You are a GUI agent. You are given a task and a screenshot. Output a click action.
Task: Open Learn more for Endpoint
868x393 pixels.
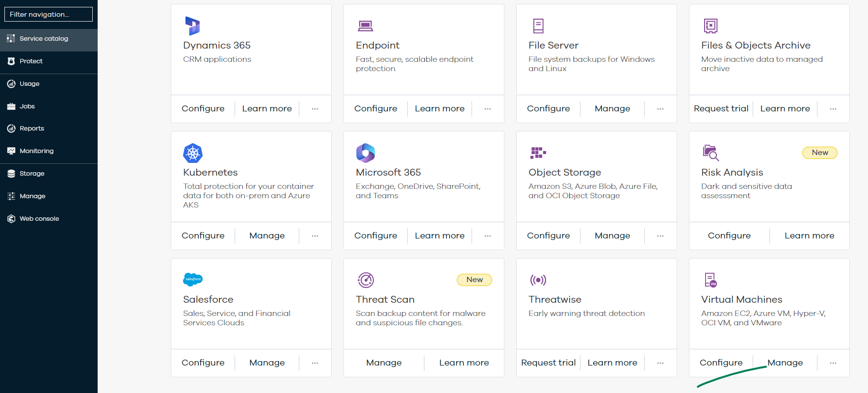440,109
